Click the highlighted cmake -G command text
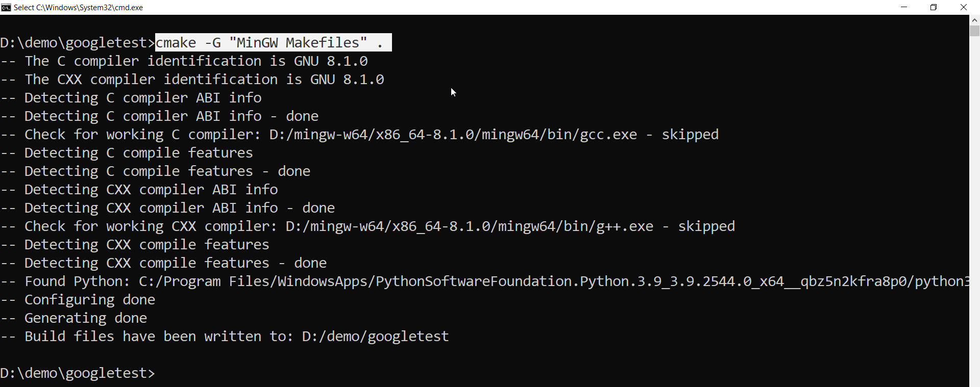This screenshot has height=387, width=980. click(x=273, y=43)
